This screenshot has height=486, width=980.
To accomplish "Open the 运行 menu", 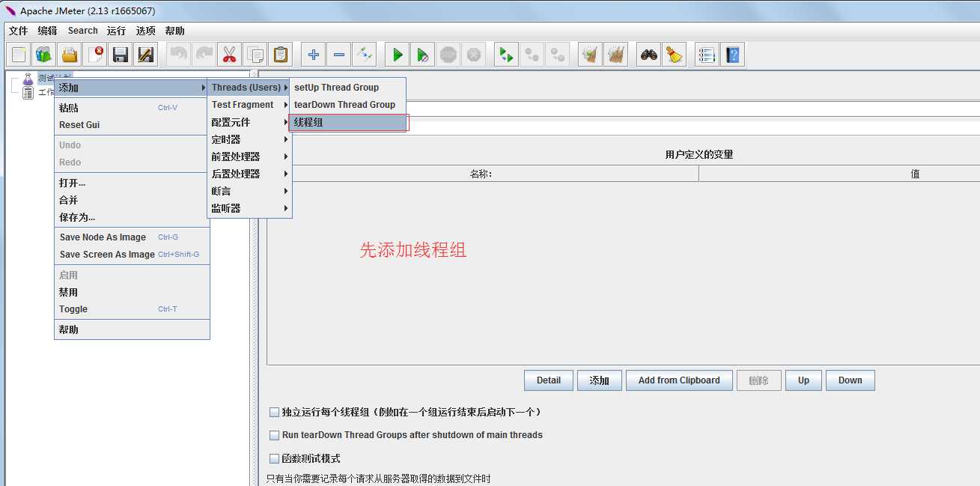I will pyautogui.click(x=117, y=31).
